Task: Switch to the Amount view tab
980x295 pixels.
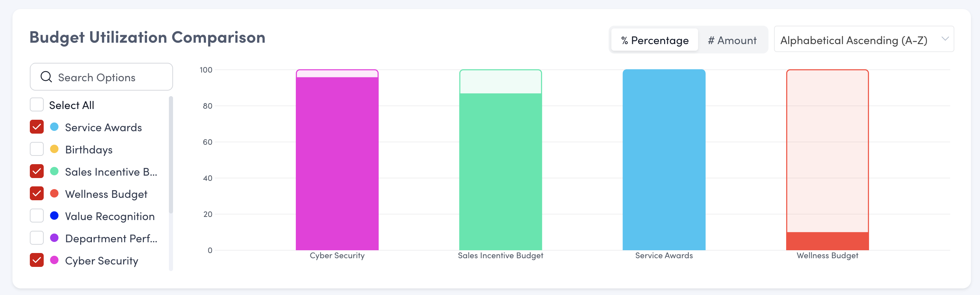Action: click(732, 40)
